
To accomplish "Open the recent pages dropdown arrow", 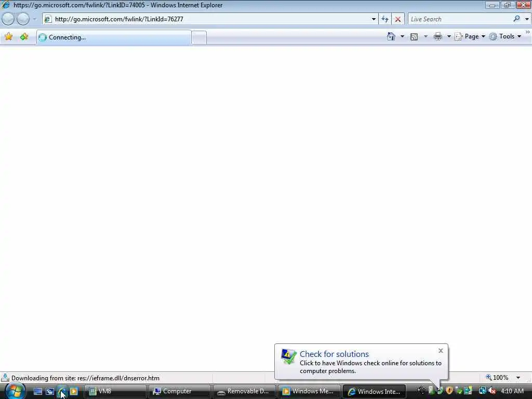I will [x=34, y=19].
